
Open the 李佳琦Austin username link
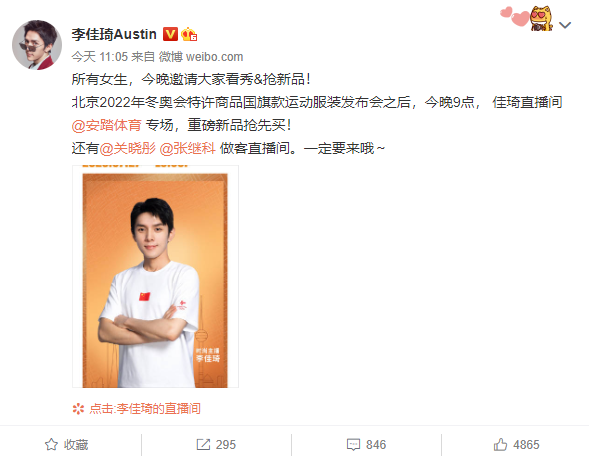(x=114, y=34)
